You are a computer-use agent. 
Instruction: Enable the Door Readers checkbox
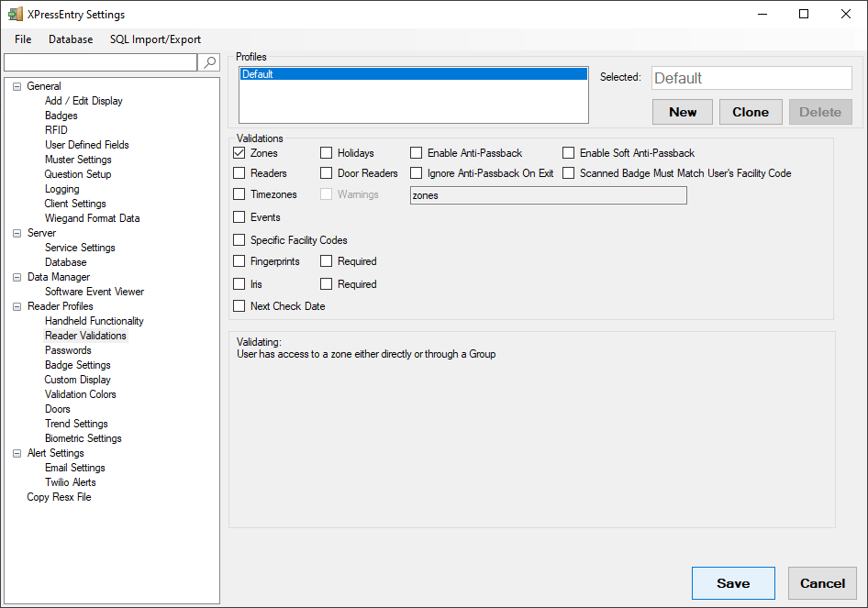(x=326, y=173)
